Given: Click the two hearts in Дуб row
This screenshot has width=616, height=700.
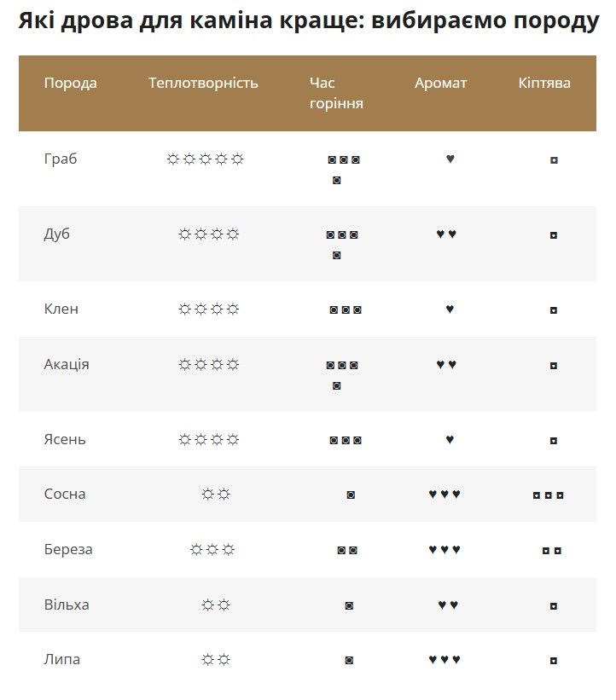Looking at the screenshot, I should tap(446, 234).
